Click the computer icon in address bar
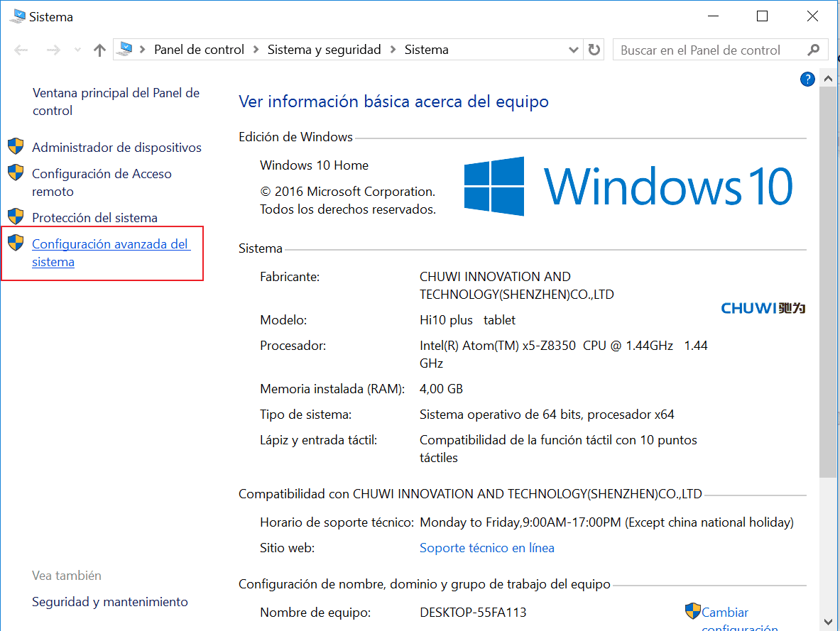This screenshot has width=840, height=631. 124,49
